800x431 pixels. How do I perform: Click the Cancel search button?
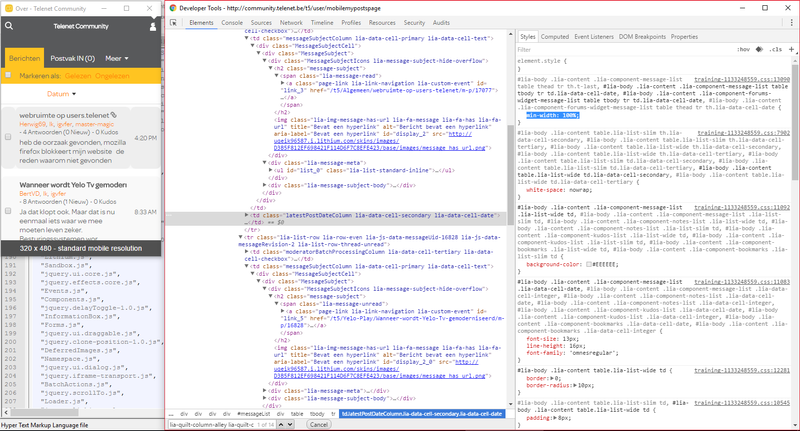(x=319, y=424)
